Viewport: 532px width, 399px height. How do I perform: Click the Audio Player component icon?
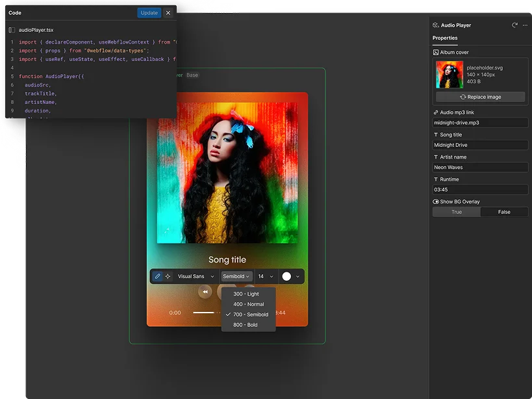click(436, 25)
